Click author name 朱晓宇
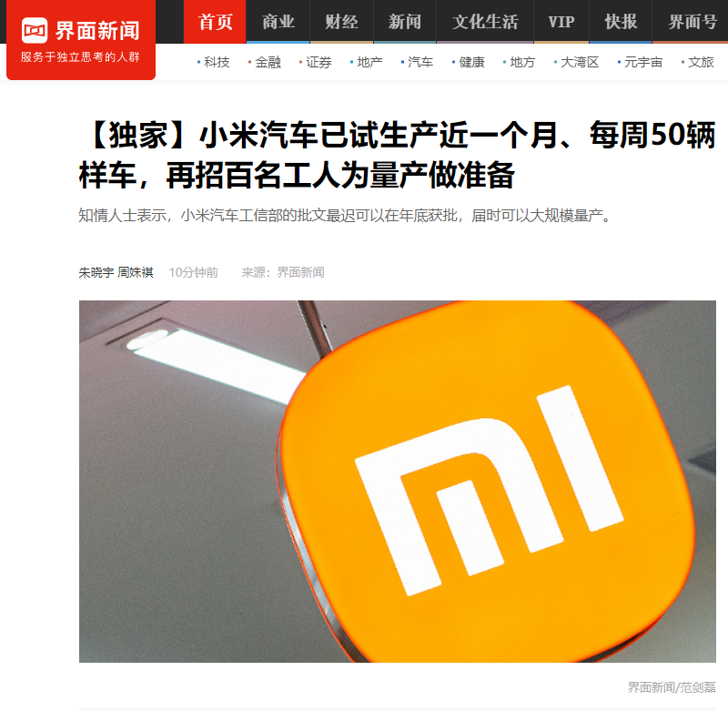728x711 pixels. click(96, 272)
